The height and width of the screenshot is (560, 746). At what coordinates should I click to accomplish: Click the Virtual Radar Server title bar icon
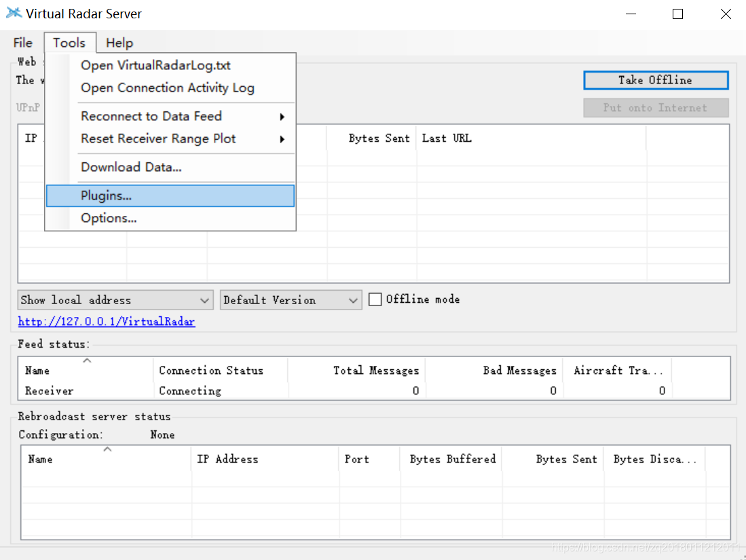[14, 14]
